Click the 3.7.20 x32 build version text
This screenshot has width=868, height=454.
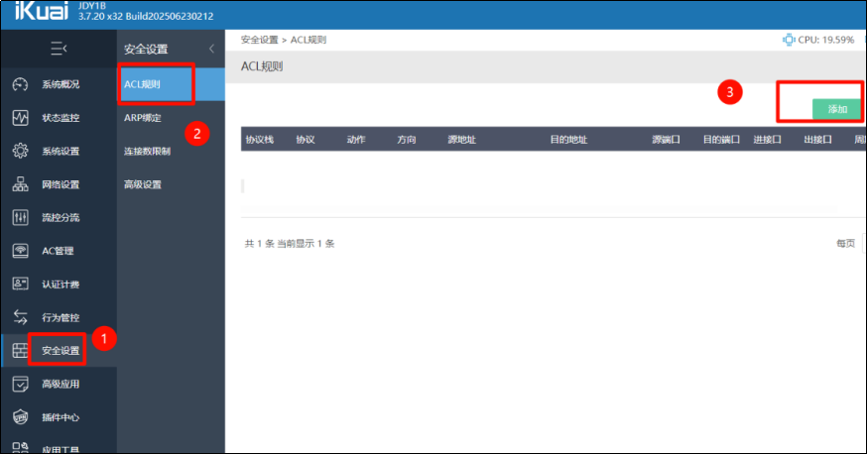point(146,16)
